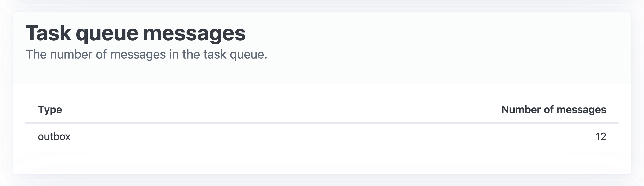Image resolution: width=644 pixels, height=186 pixels.
Task: Click the thin divider below outbox row
Action: [322, 149]
